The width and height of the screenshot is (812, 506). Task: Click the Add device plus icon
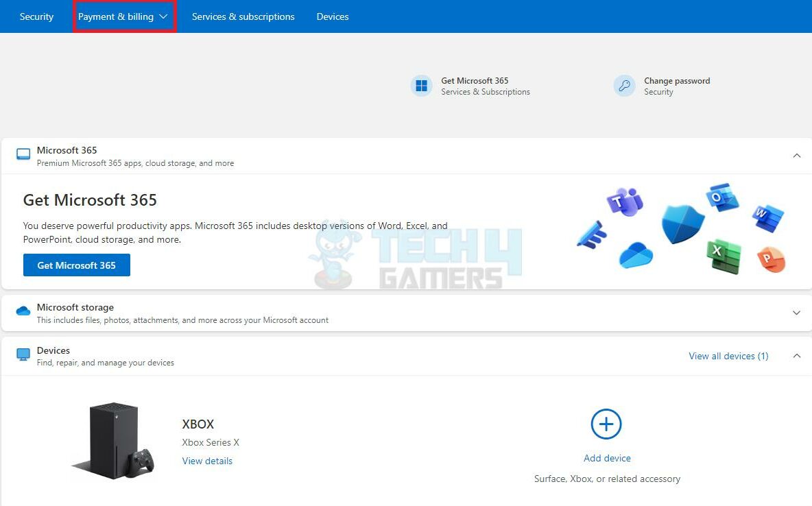click(606, 424)
